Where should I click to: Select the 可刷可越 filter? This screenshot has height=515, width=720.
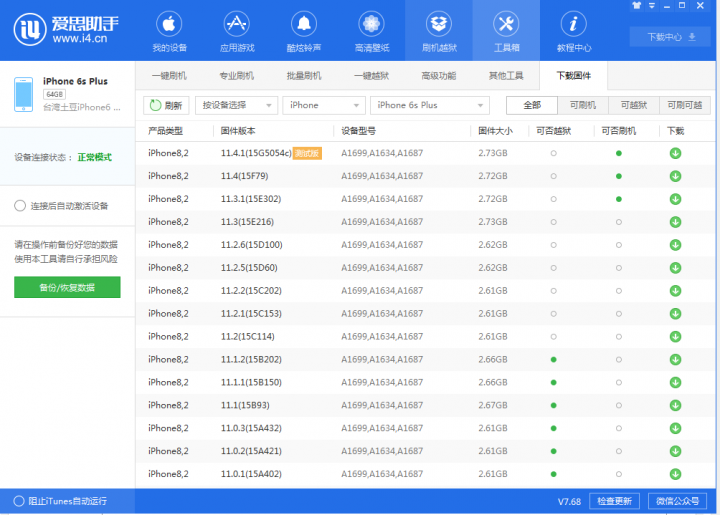click(x=685, y=105)
